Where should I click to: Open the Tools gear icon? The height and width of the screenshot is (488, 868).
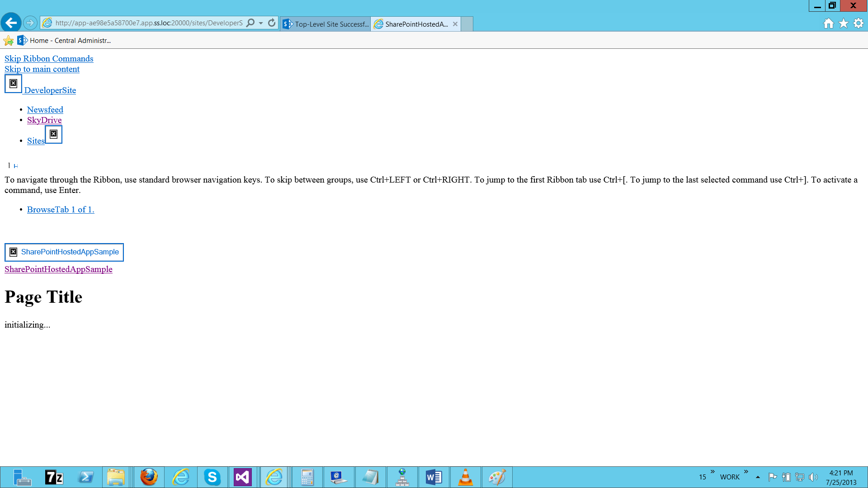859,23
